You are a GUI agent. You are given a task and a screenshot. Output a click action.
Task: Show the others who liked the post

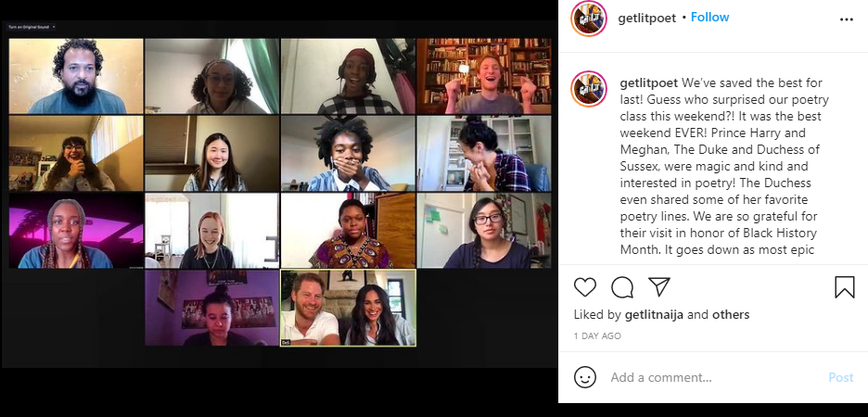731,314
